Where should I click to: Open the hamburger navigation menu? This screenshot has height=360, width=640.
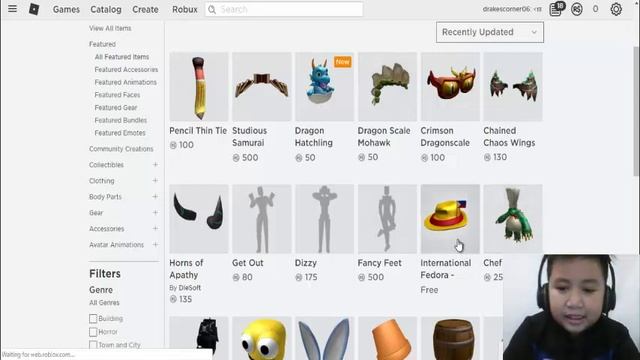pyautogui.click(x=12, y=9)
